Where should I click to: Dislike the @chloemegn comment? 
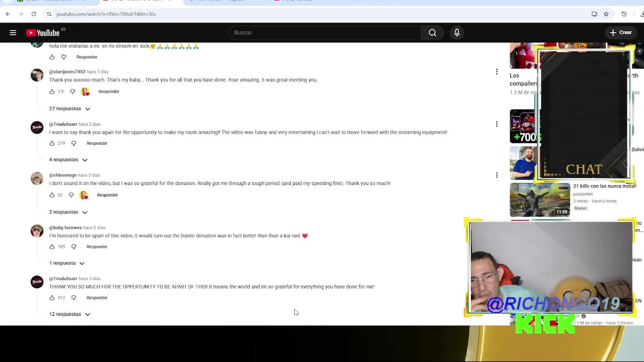click(x=71, y=195)
